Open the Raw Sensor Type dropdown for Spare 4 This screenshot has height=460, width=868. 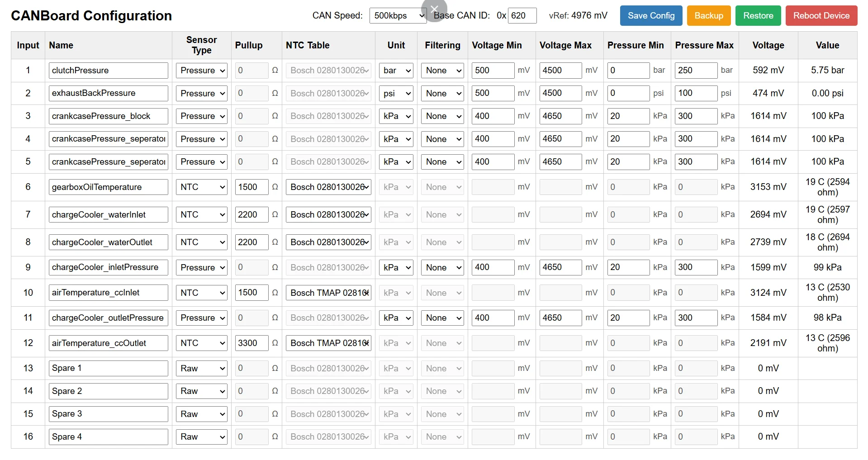click(x=202, y=437)
